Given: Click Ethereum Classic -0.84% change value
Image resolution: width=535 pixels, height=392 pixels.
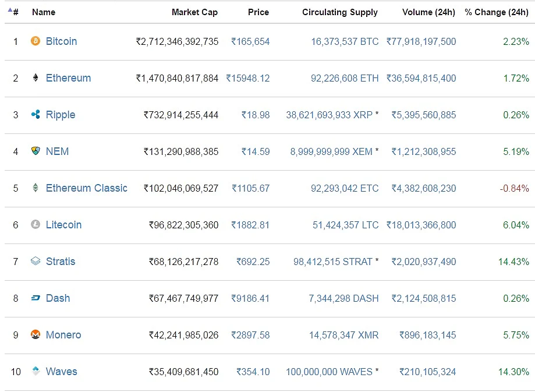Looking at the screenshot, I should 515,189.
